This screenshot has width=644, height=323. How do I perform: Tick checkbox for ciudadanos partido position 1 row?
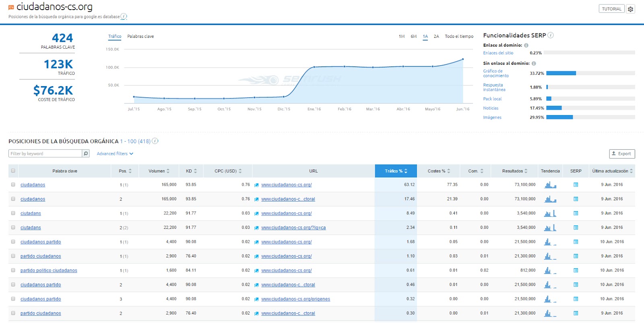tap(13, 242)
